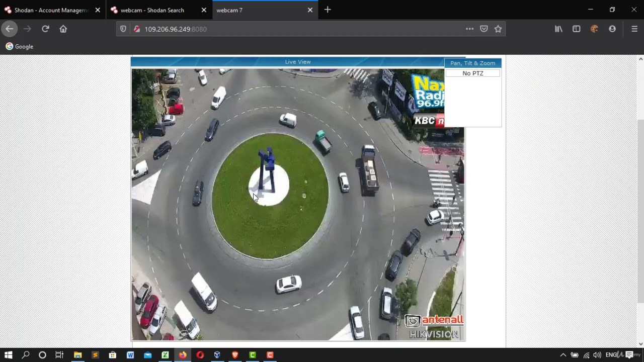The width and height of the screenshot is (644, 362).
Task: Open the cookie extension icon
Action: (x=594, y=29)
